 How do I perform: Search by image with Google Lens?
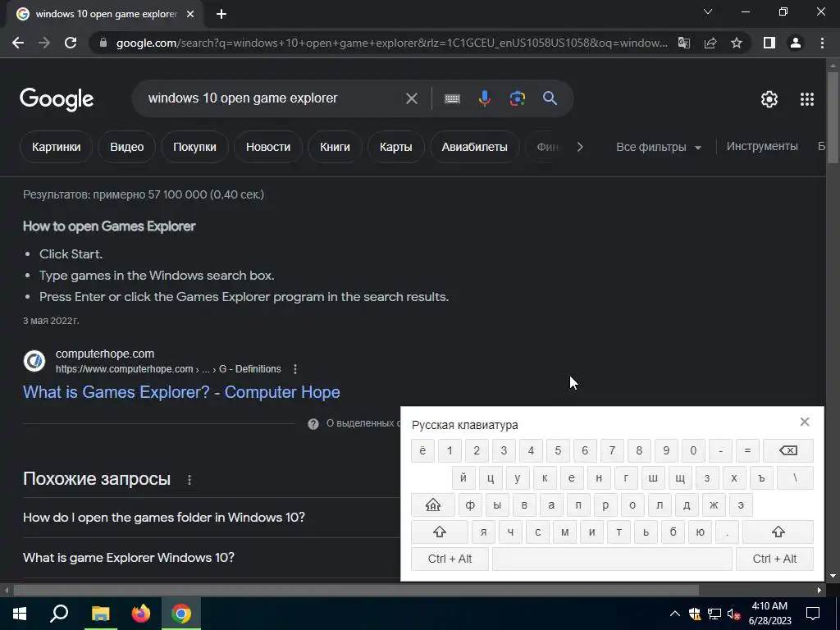pos(517,98)
